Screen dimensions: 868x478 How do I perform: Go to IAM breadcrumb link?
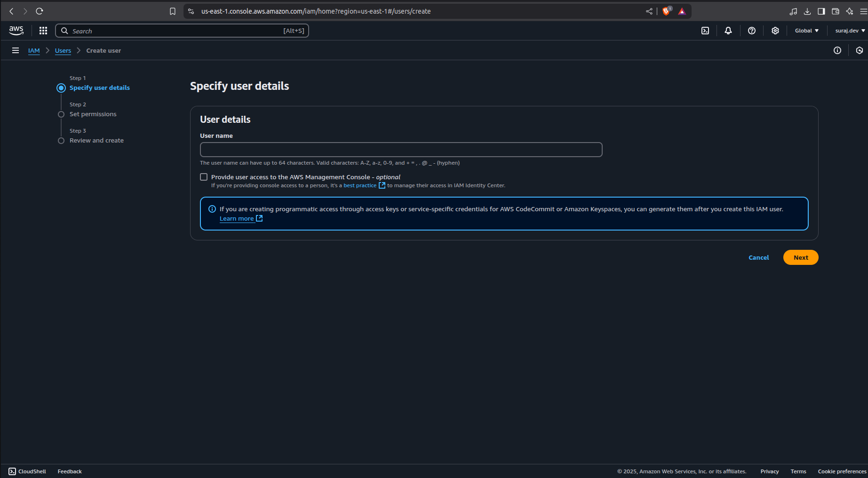pos(34,50)
